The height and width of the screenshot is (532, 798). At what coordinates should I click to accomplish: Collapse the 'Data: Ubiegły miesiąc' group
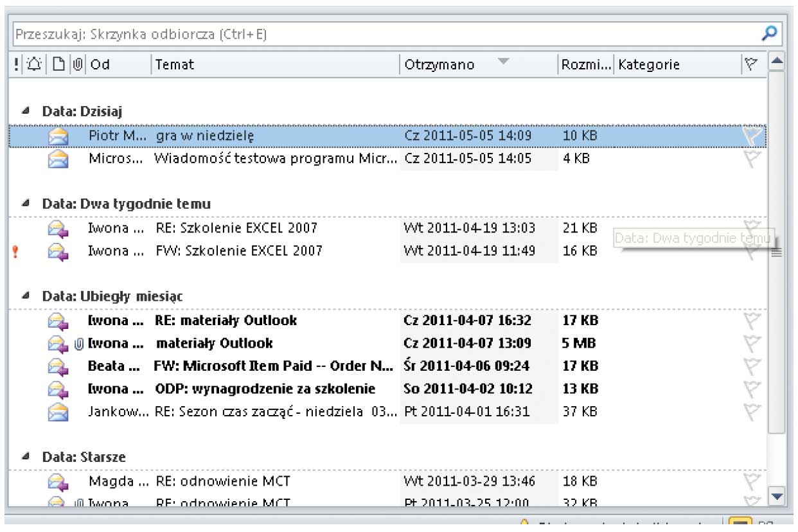coord(25,296)
